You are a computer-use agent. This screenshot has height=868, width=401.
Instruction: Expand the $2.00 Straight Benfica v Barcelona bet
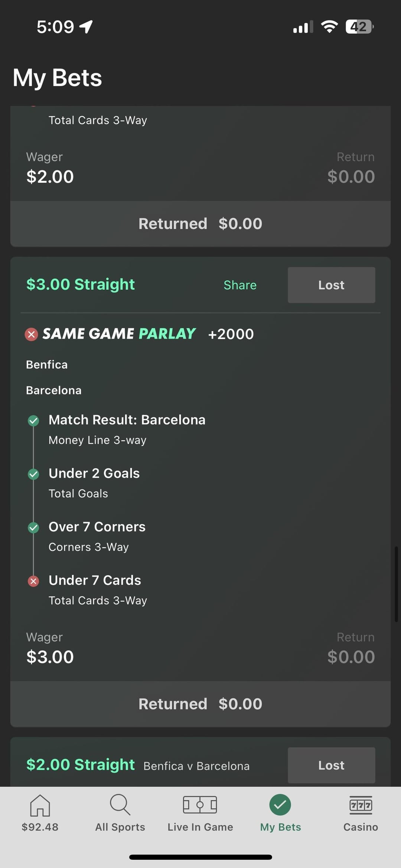(x=81, y=765)
